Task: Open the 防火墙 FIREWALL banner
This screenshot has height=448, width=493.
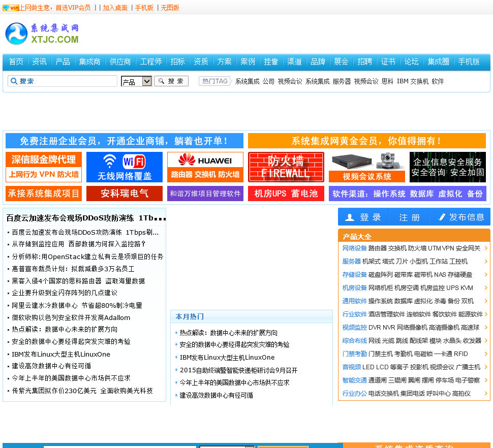Action: point(286,167)
